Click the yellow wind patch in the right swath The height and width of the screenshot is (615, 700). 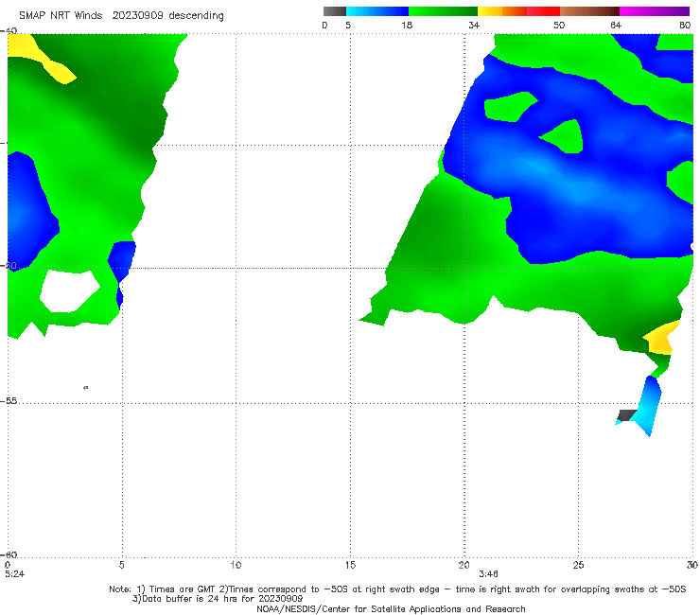tap(660, 338)
